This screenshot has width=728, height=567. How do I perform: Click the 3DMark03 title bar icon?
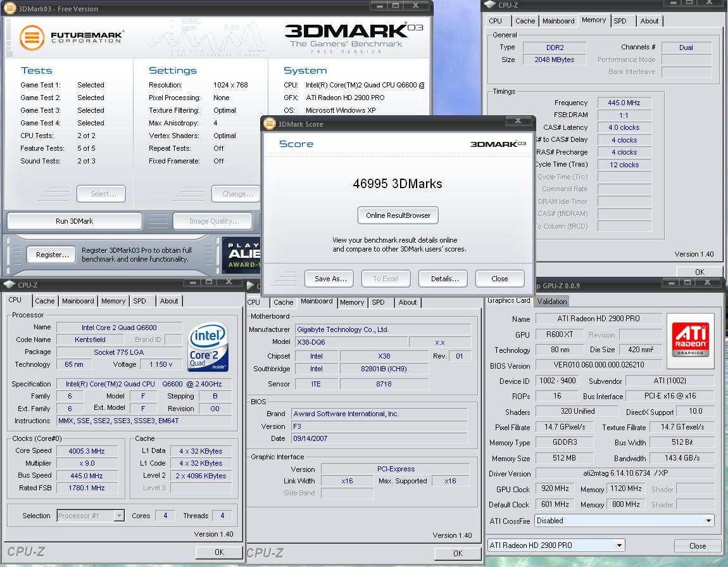tap(9, 8)
